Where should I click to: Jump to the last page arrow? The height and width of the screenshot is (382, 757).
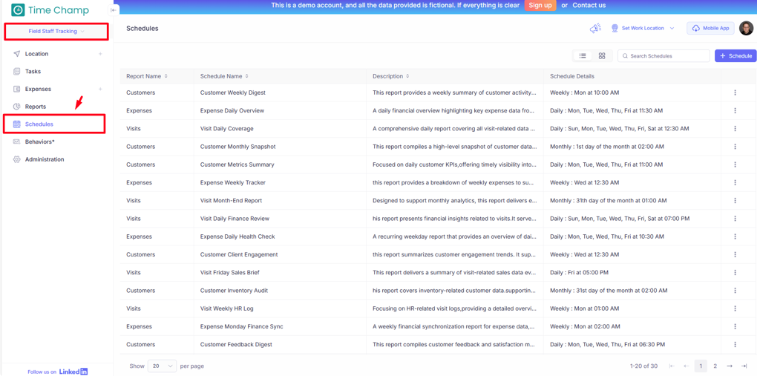[x=744, y=367]
